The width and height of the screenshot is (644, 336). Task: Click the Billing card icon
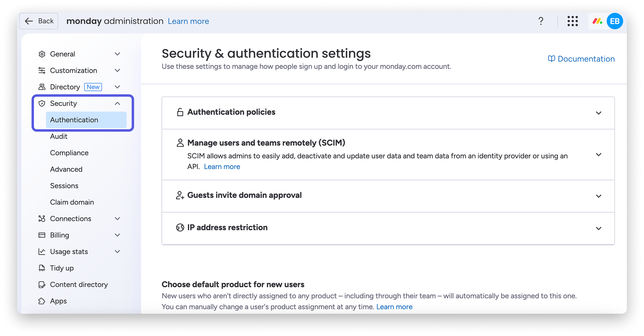(42, 235)
